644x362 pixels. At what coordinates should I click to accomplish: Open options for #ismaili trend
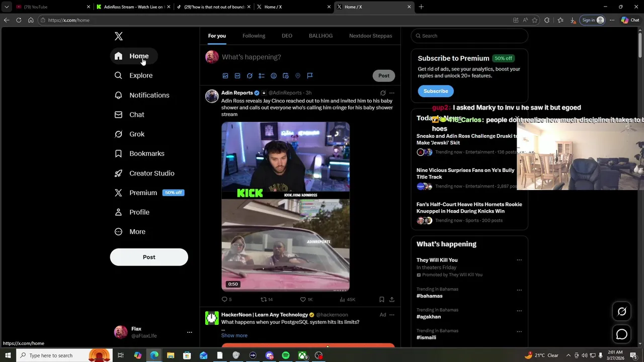[x=519, y=332]
